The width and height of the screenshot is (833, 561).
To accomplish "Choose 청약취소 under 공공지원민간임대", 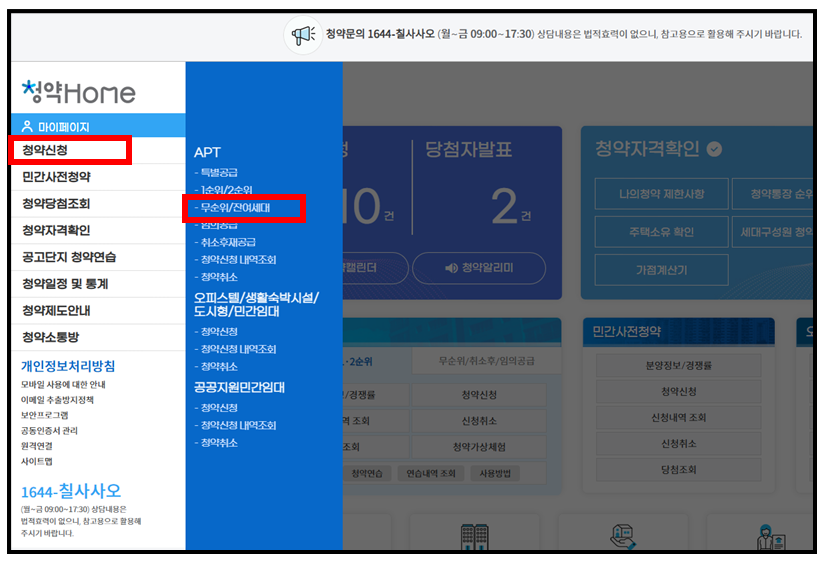I will pos(216,443).
